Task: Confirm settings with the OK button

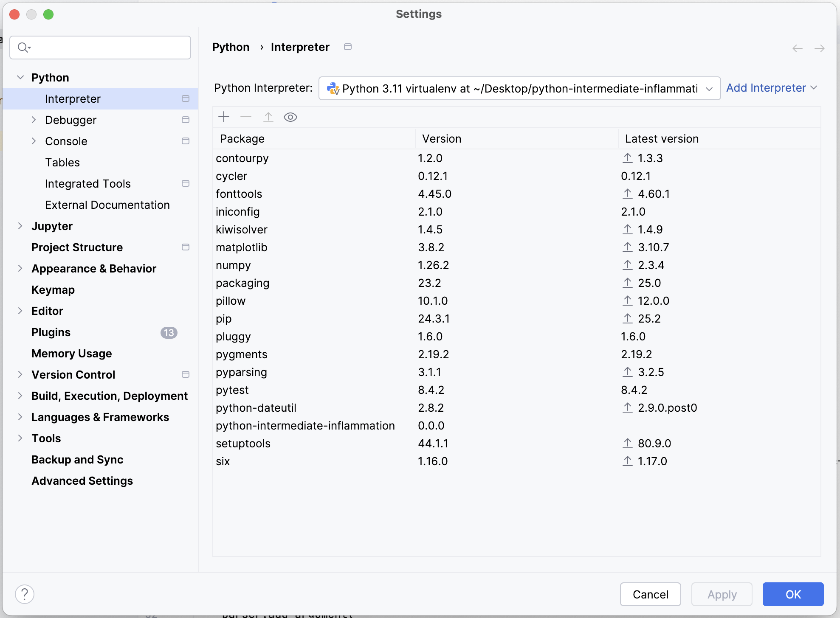Action: pos(792,594)
